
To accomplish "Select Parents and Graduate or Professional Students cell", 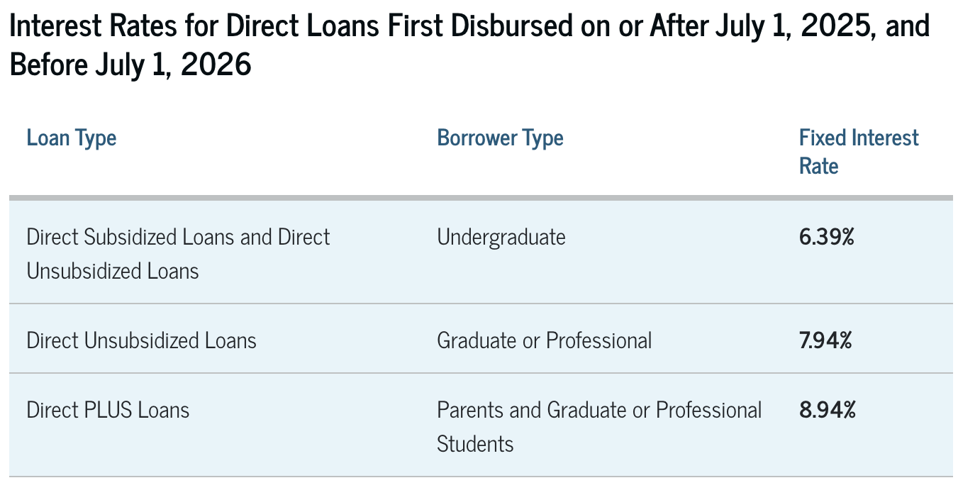I will [599, 427].
